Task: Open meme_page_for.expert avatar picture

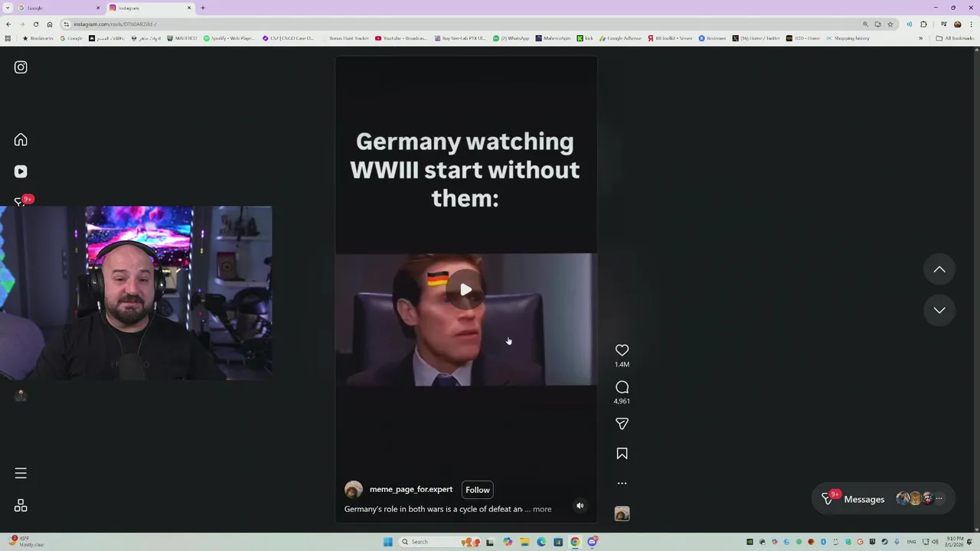Action: point(354,490)
